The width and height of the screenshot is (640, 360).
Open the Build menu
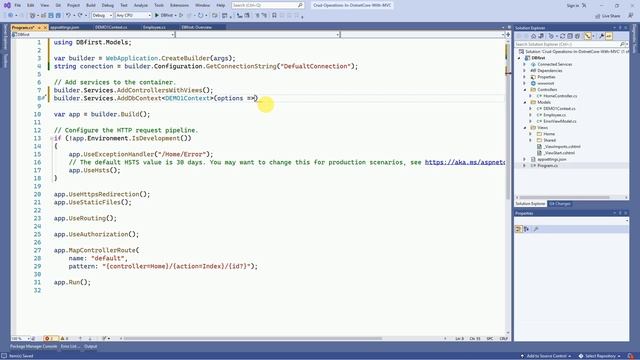pyautogui.click(x=91, y=5)
